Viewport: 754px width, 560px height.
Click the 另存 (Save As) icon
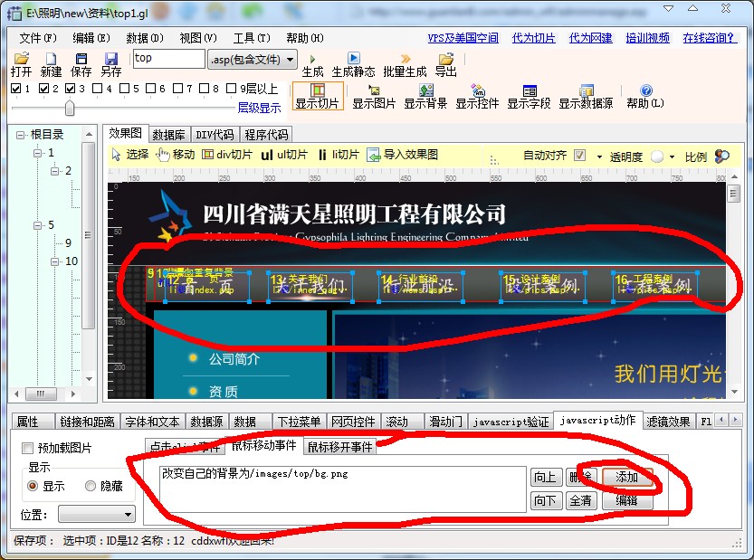(x=111, y=59)
